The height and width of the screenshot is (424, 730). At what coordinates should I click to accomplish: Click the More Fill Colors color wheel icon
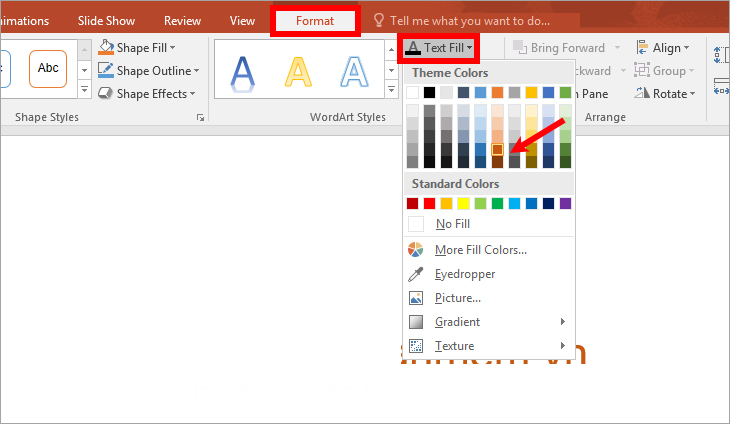point(416,250)
